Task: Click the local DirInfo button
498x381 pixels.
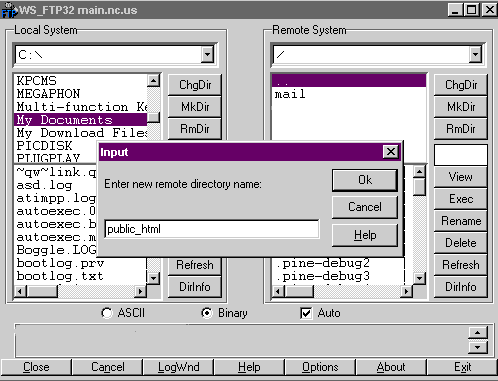Action: pyautogui.click(x=195, y=287)
